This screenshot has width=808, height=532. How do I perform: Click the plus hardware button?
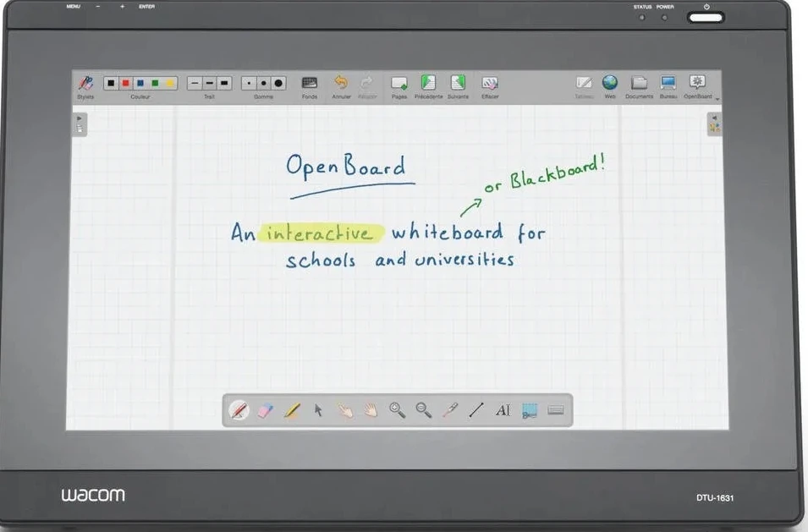[122, 7]
